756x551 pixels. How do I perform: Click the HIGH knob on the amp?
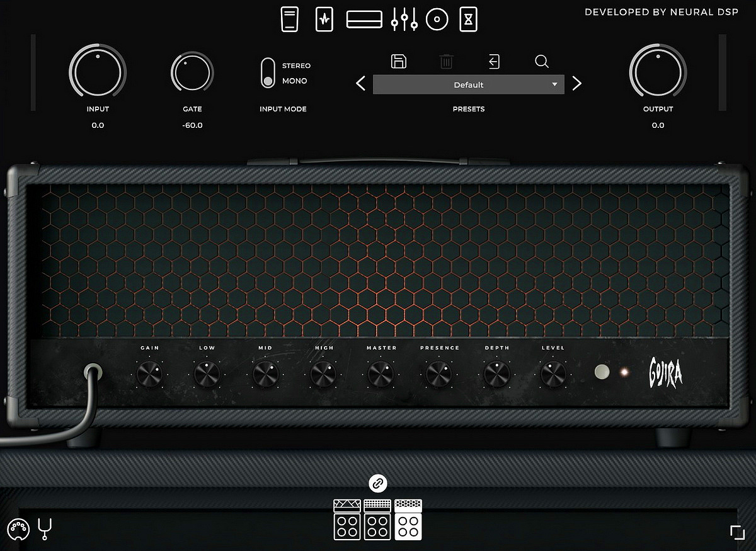pyautogui.click(x=324, y=375)
